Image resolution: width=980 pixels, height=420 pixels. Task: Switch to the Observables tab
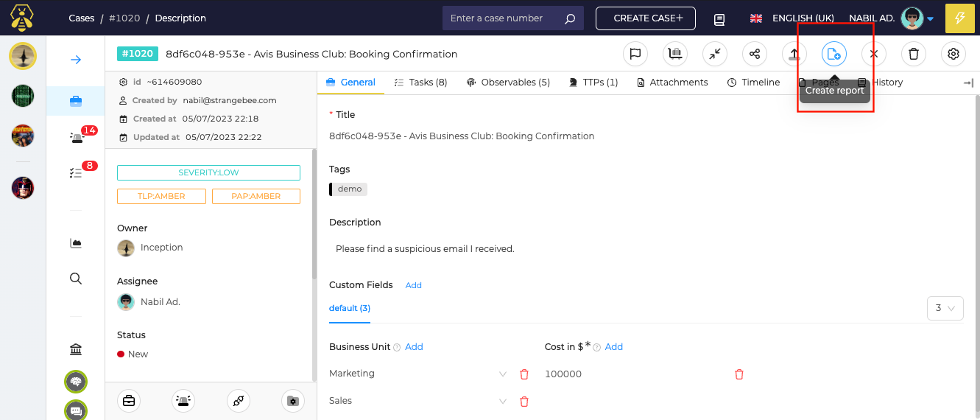coord(508,83)
